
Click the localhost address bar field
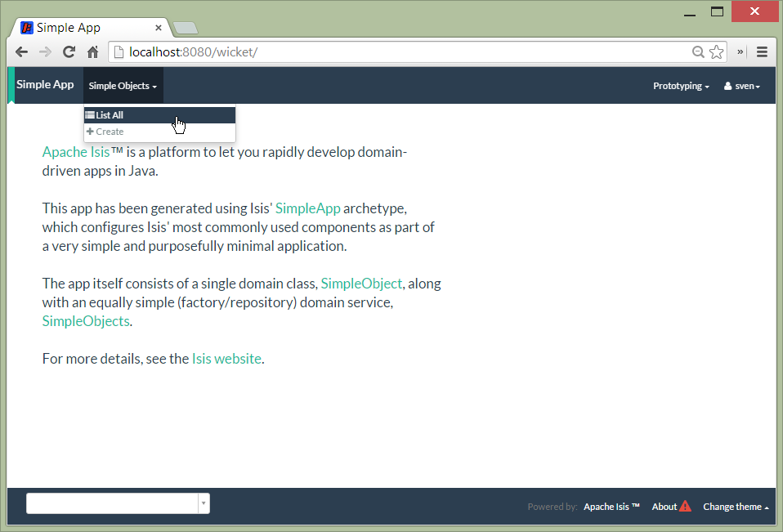(392, 51)
